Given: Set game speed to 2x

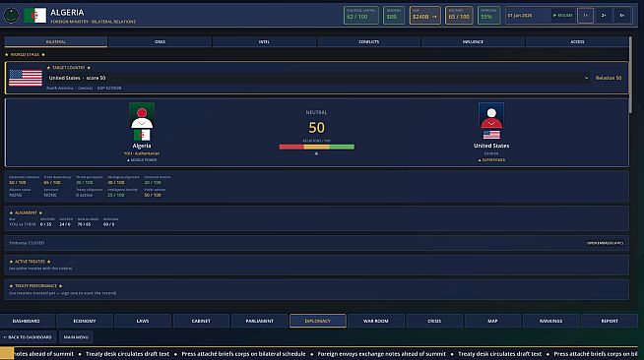Looking at the screenshot, I should pos(604,16).
